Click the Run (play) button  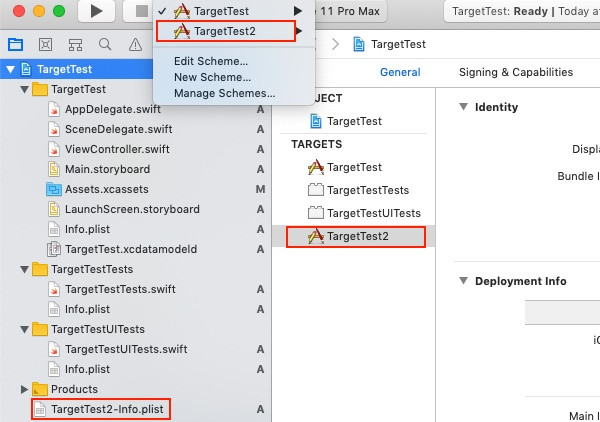tap(96, 11)
